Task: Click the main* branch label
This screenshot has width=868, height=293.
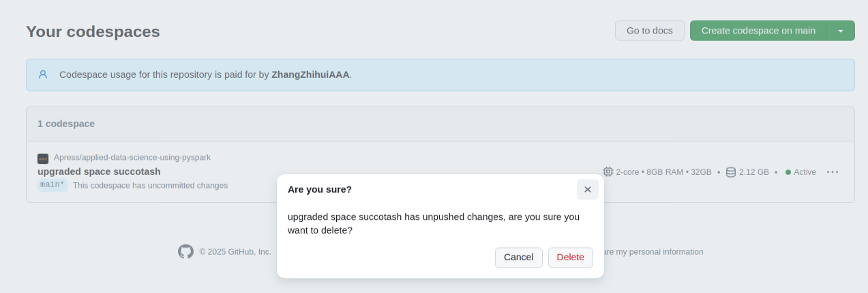Action: 53,185
